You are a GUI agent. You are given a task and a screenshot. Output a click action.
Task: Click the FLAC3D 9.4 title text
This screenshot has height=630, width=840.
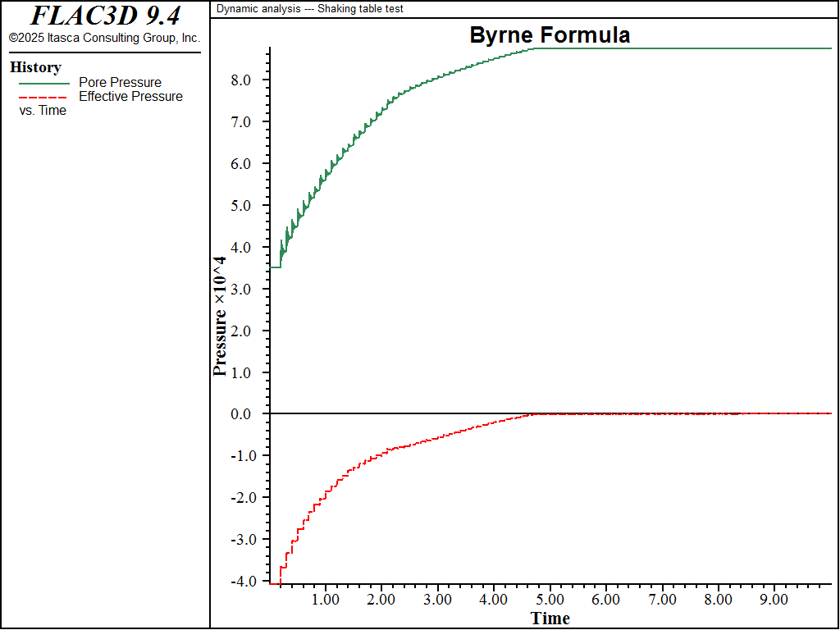click(x=105, y=16)
